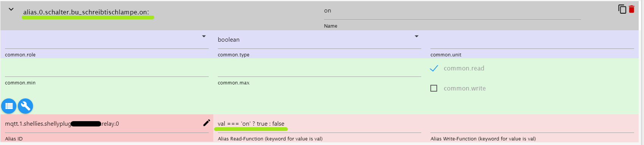
Task: Click the common.unit input field
Action: tap(532, 41)
